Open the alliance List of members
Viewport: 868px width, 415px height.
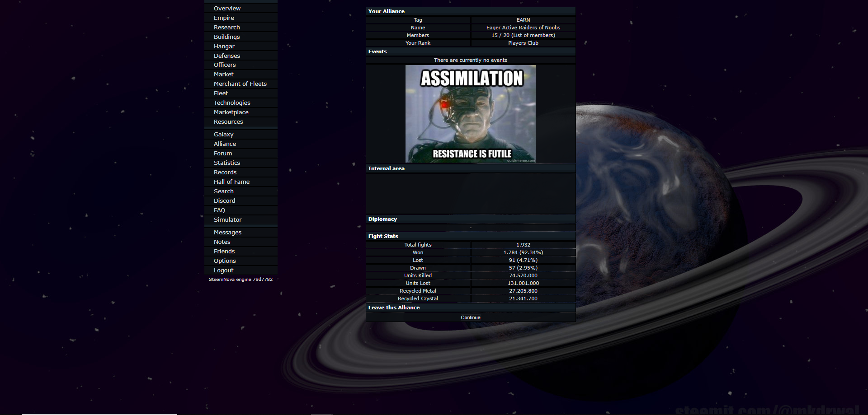(x=533, y=35)
